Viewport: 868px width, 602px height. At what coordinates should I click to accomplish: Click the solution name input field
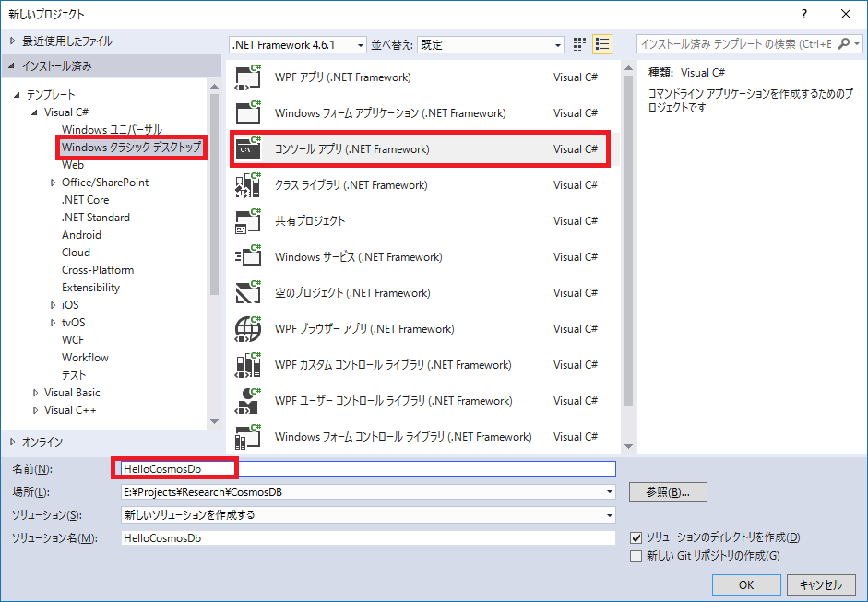pyautogui.click(x=368, y=537)
